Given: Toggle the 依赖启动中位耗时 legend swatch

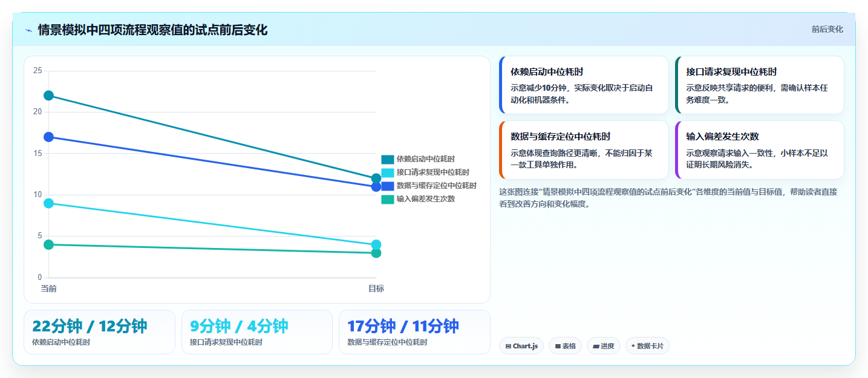Looking at the screenshot, I should coord(388,159).
